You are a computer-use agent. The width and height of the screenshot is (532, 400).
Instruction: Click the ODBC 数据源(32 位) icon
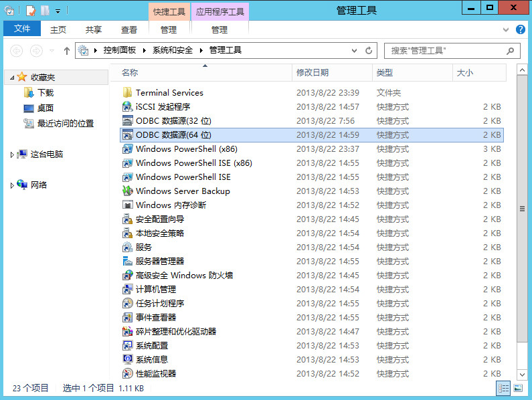[x=128, y=121]
